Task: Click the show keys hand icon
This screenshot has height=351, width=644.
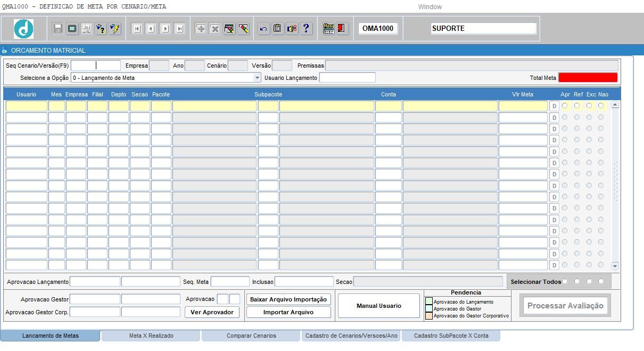Action: 292,29
